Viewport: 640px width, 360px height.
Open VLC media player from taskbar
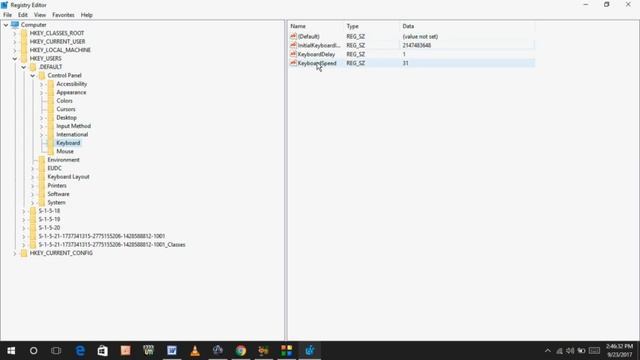tap(195, 351)
